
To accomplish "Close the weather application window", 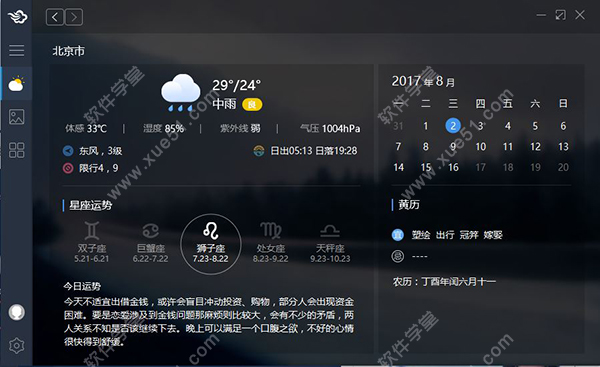I will [x=580, y=15].
